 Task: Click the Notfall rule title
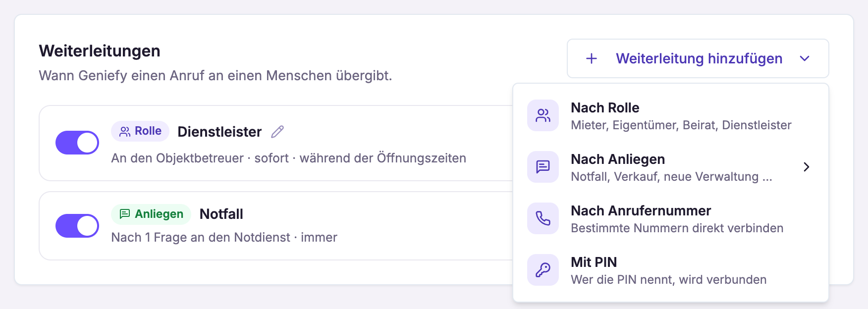coord(221,214)
